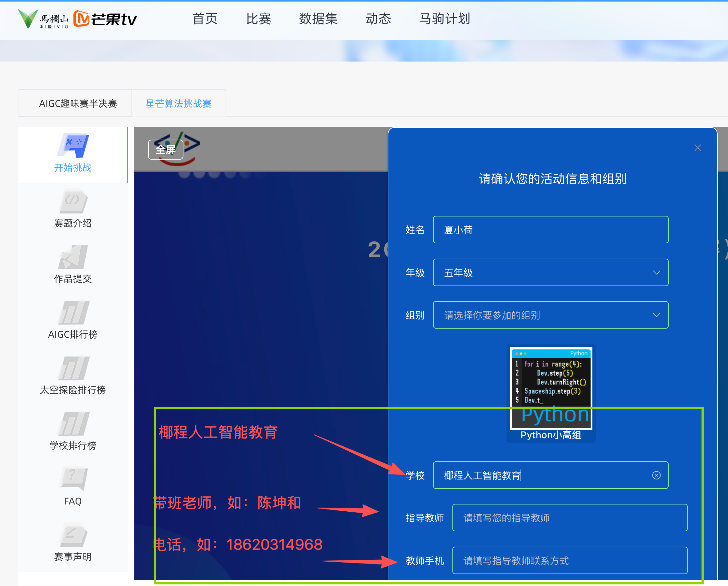Open 作品提交 paper plane icon
This screenshot has width=728, height=586.
coord(73,257)
